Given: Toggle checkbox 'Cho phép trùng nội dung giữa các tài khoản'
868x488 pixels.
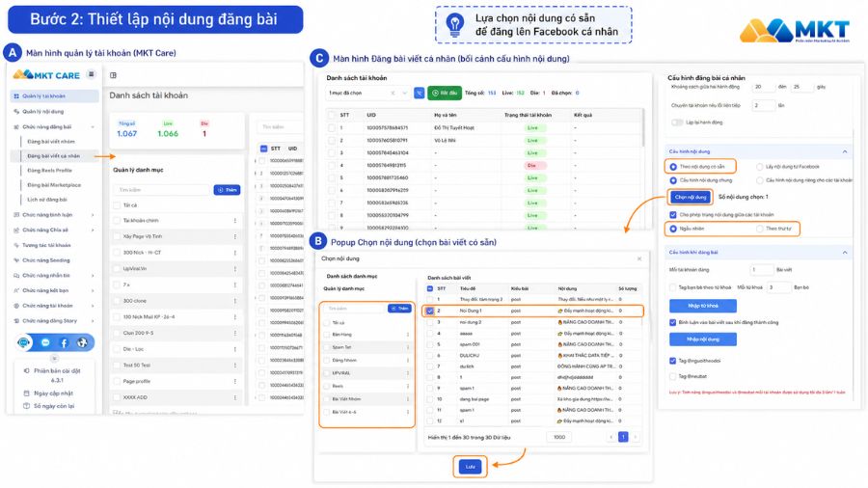Looking at the screenshot, I should (x=673, y=215).
